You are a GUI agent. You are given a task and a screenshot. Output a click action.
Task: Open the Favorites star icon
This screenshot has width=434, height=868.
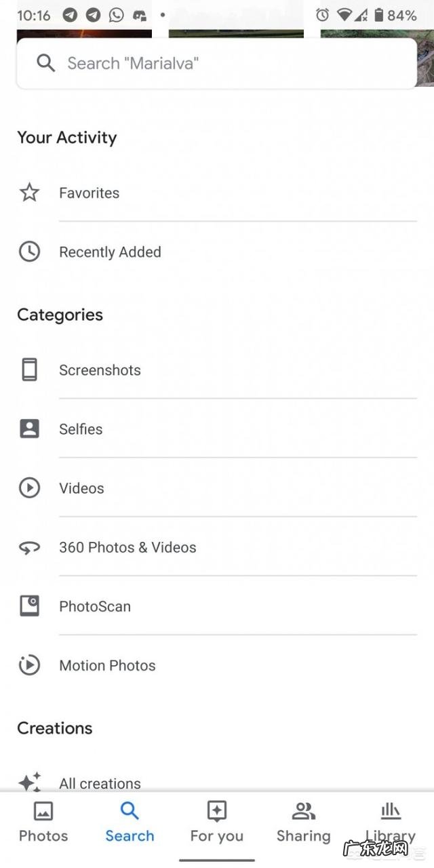click(28, 193)
